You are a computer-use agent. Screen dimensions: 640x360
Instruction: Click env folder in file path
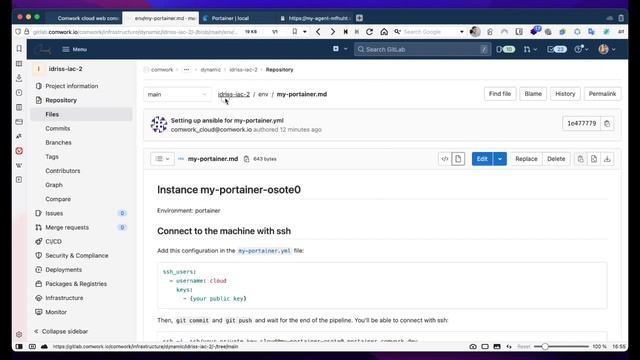coord(263,94)
